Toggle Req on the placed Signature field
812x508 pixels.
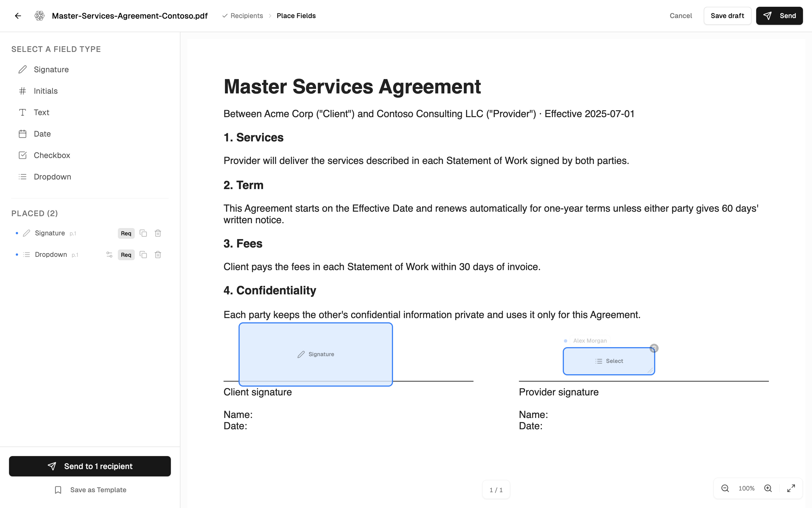[126, 233]
